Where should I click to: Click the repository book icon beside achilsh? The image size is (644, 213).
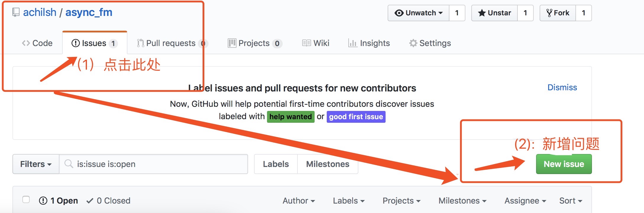[x=16, y=12]
